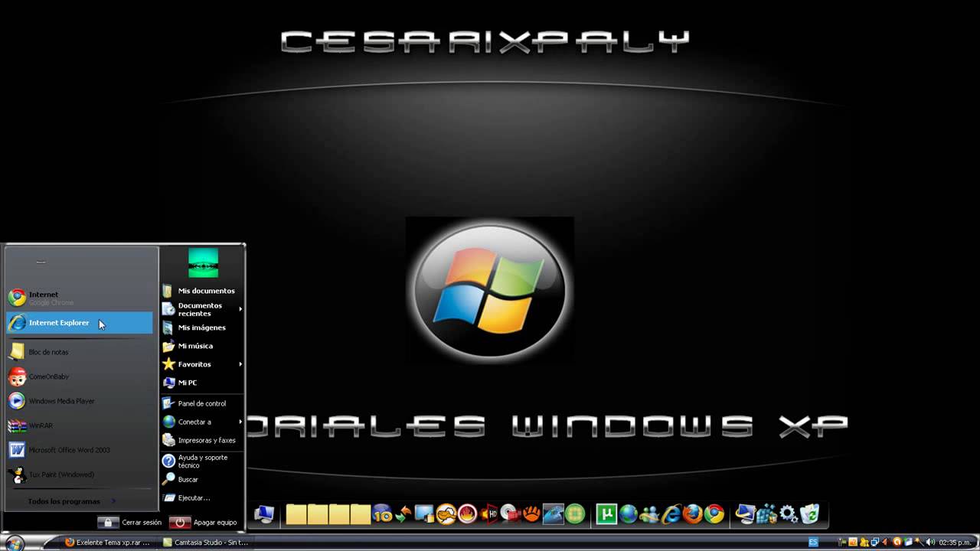Open the blue blocks dock icon

coord(767,514)
